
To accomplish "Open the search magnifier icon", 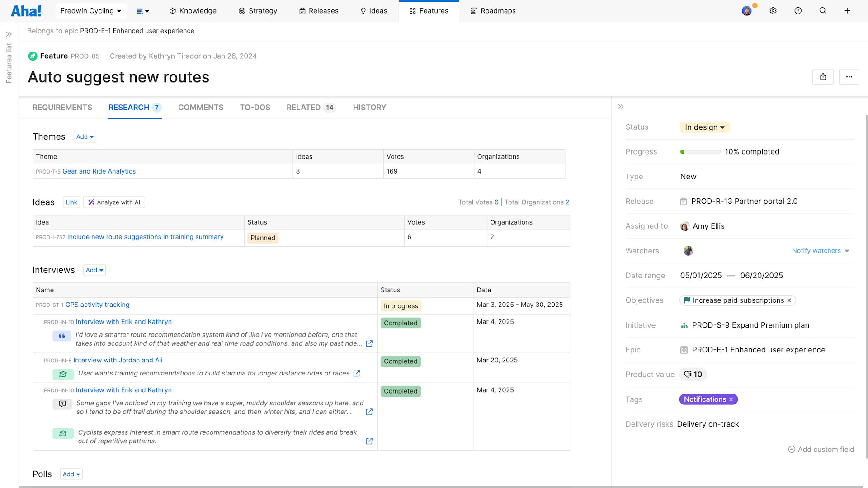I will point(823,11).
